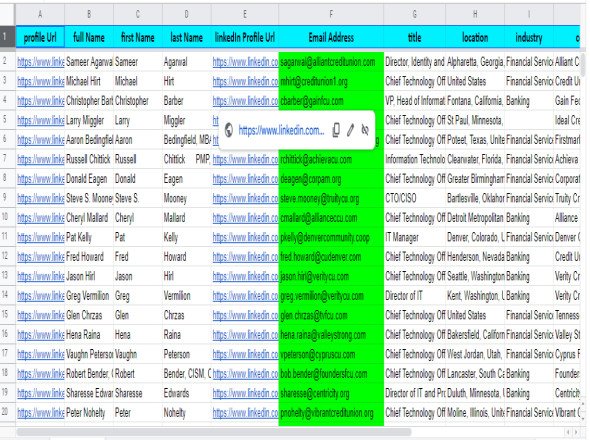
Task: Open the linkedin.com link in the popup
Action: pos(281,131)
